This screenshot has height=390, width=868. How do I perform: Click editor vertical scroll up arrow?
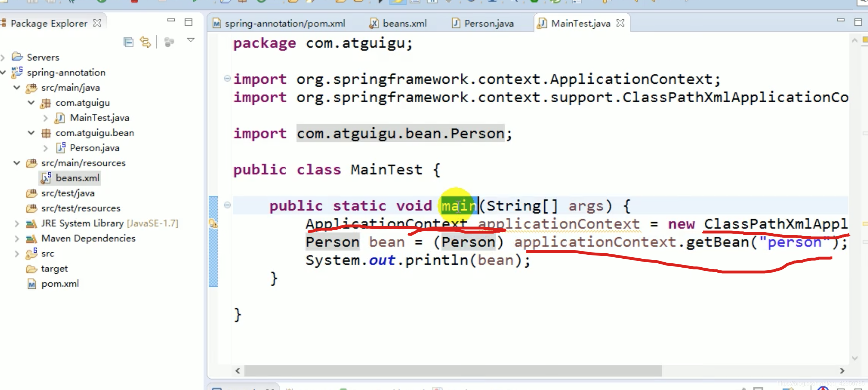pos(855,40)
